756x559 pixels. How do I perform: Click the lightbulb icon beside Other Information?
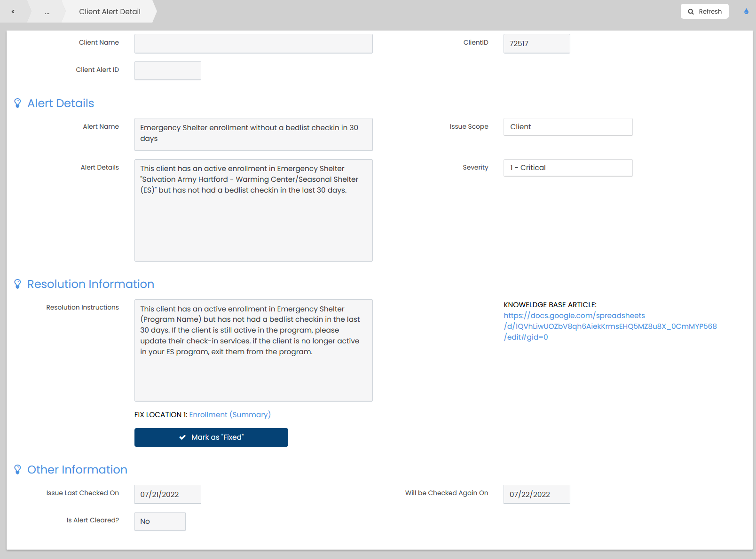[17, 470]
